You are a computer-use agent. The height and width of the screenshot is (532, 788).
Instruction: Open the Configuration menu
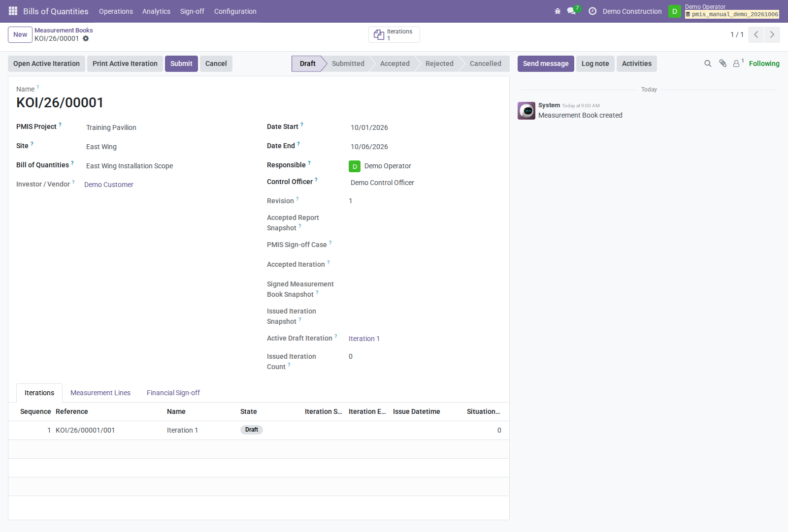[235, 11]
